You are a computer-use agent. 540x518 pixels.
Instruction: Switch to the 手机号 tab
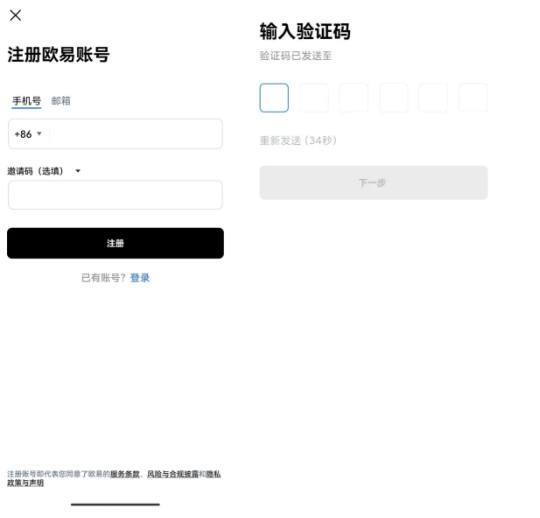coord(27,101)
